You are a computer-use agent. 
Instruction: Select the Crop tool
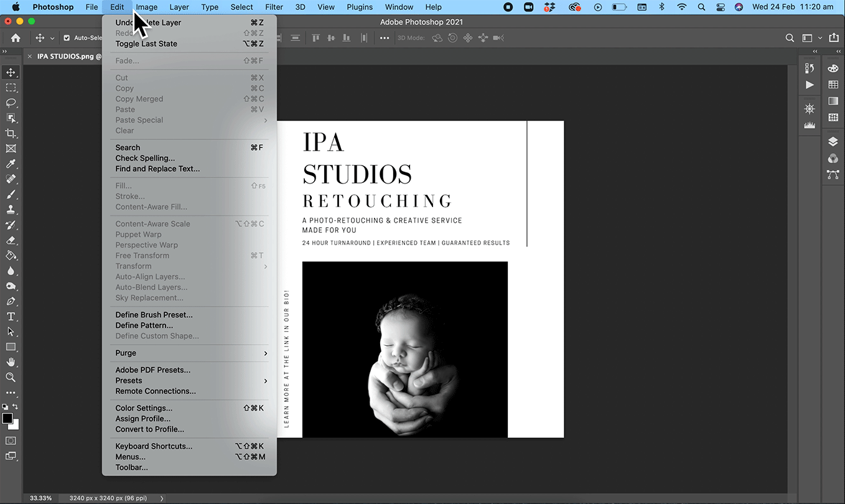[11, 133]
